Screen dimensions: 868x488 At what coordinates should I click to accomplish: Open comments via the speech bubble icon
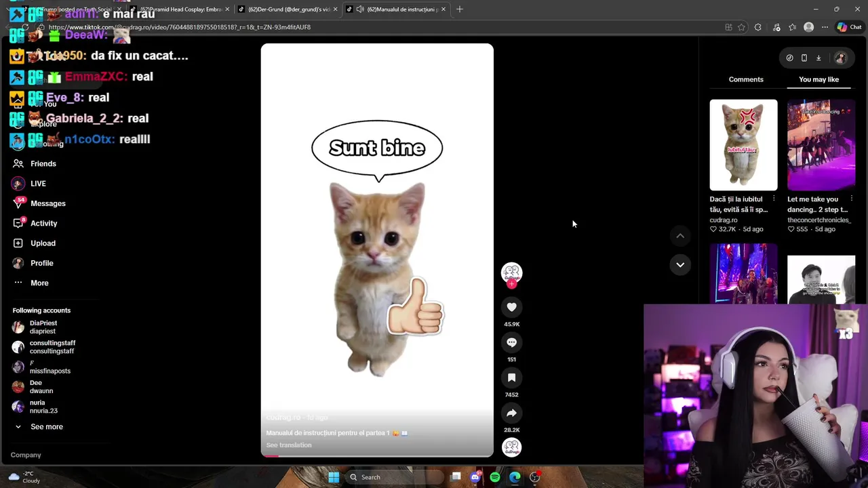click(x=511, y=342)
